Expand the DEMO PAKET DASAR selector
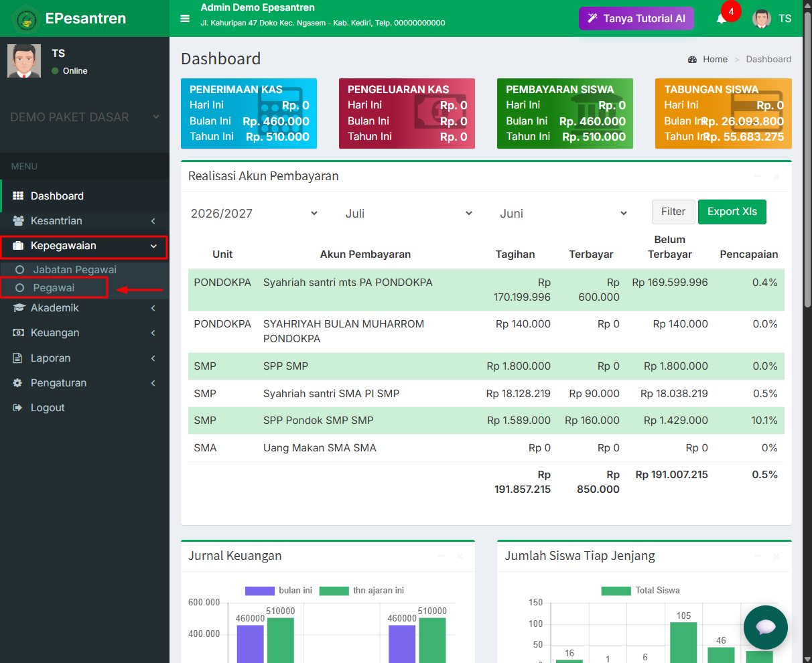 click(x=84, y=117)
